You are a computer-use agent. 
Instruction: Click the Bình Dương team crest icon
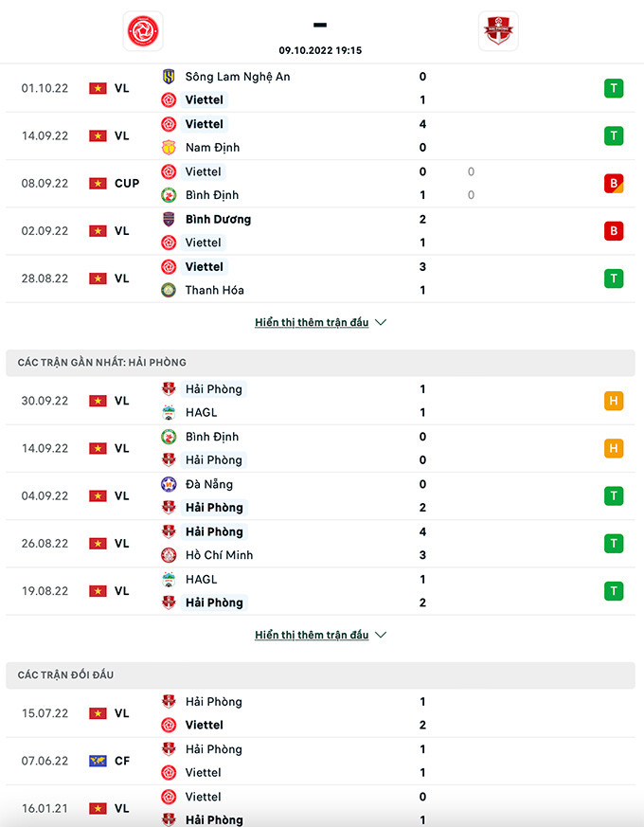(169, 219)
